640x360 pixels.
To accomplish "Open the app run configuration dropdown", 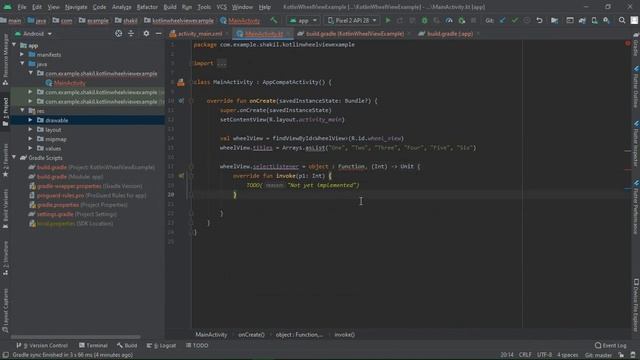I will point(303,20).
